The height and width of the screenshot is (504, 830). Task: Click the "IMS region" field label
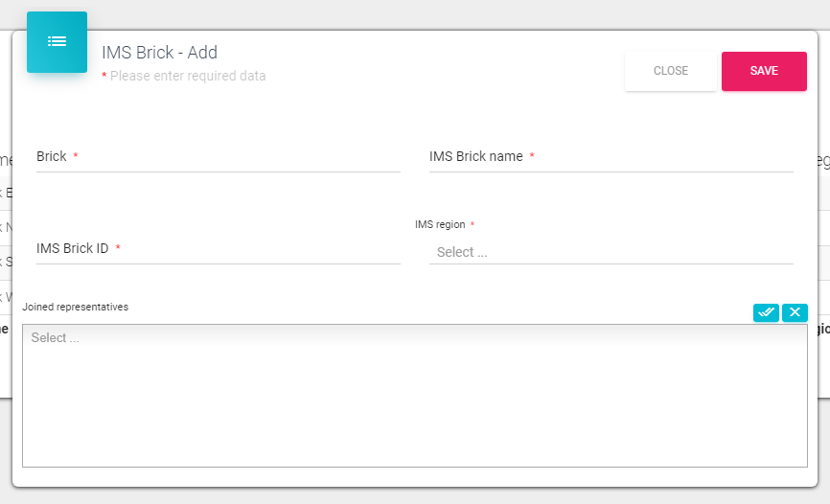point(440,224)
